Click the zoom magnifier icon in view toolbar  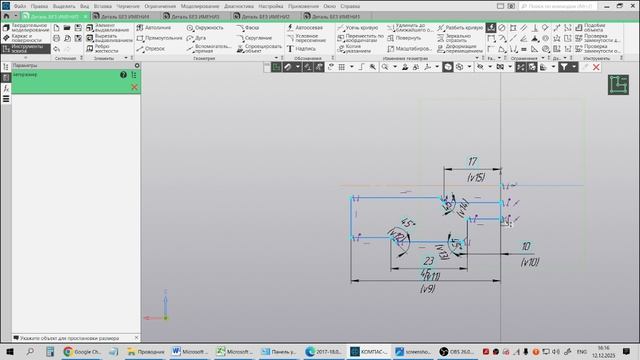click(x=384, y=67)
